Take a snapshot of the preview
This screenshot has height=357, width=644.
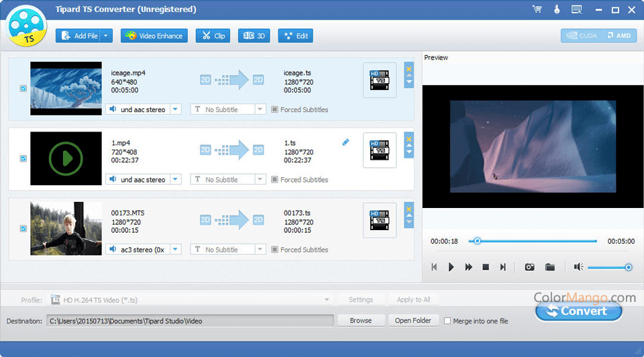[x=529, y=267]
